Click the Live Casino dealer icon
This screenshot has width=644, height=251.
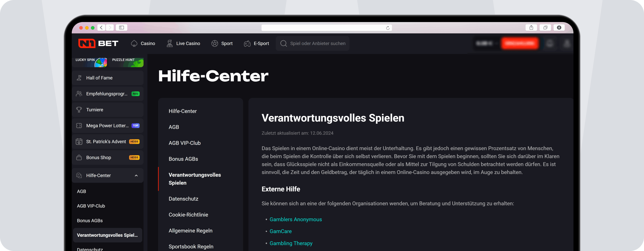pyautogui.click(x=170, y=43)
